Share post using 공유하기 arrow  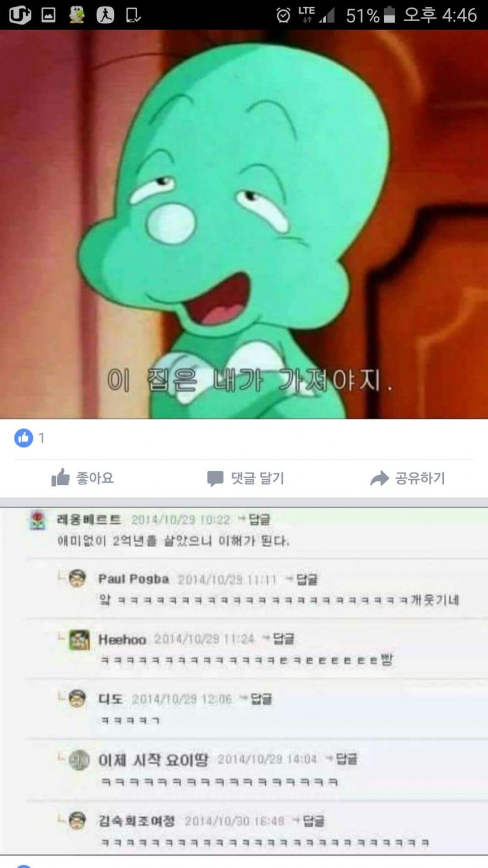click(408, 478)
